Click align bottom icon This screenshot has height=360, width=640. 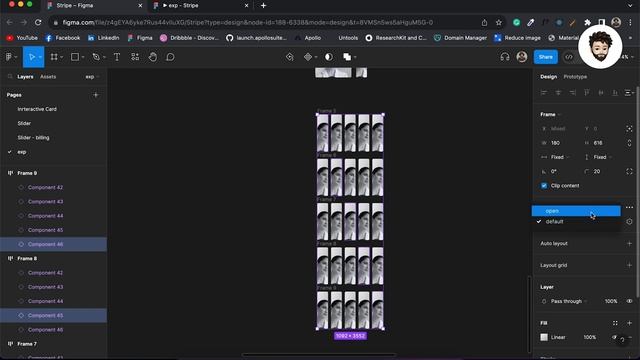click(615, 93)
